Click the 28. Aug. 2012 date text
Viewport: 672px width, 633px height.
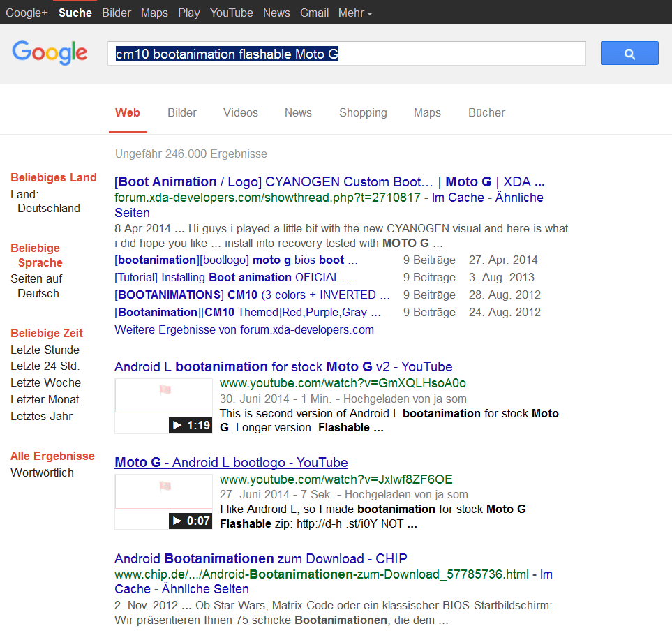505,295
